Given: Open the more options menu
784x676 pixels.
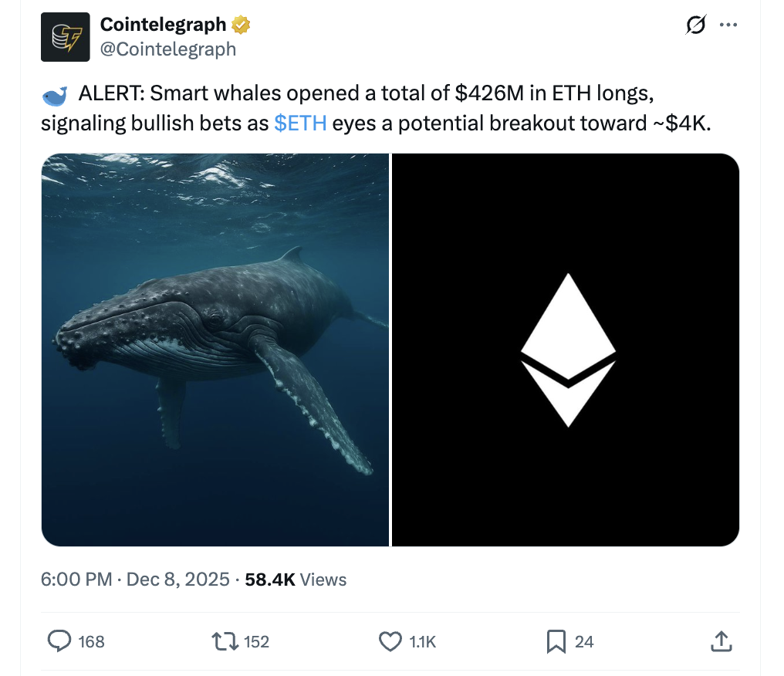Looking at the screenshot, I should [728, 25].
